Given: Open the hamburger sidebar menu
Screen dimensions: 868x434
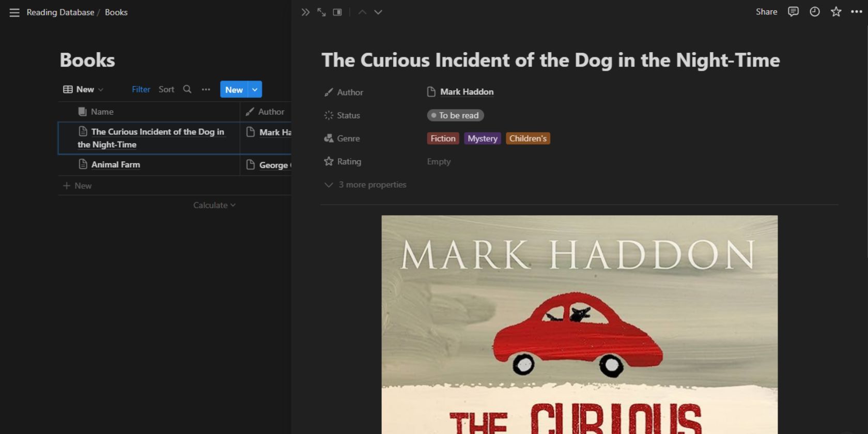Looking at the screenshot, I should coord(14,12).
